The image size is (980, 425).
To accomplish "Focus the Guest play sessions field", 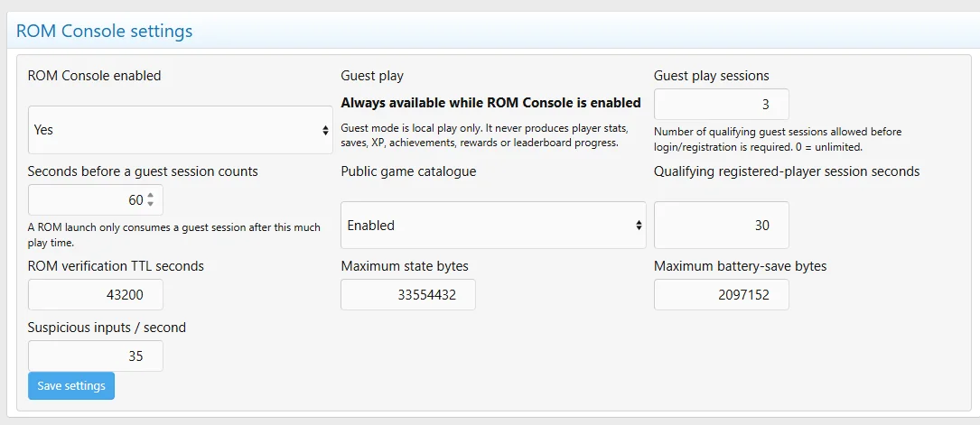I will (x=722, y=105).
